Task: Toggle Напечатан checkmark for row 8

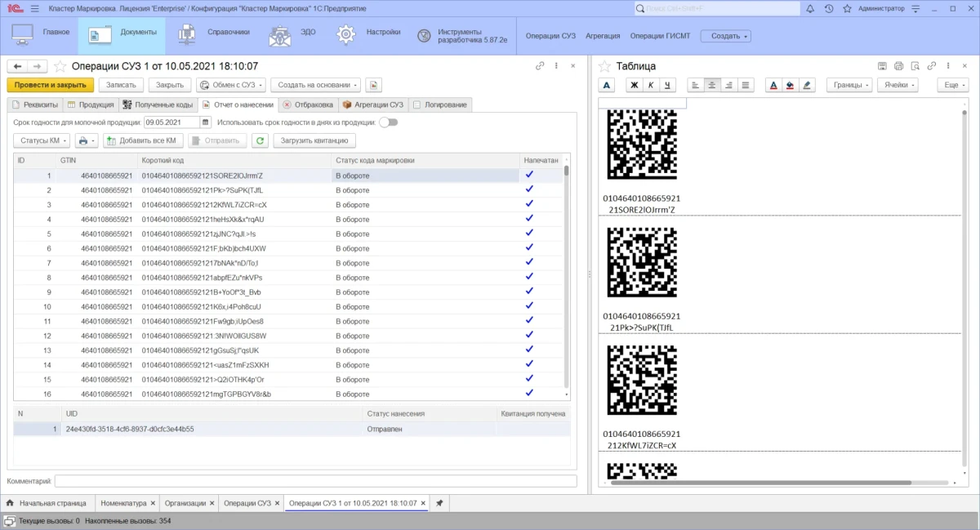Action: pos(529,277)
